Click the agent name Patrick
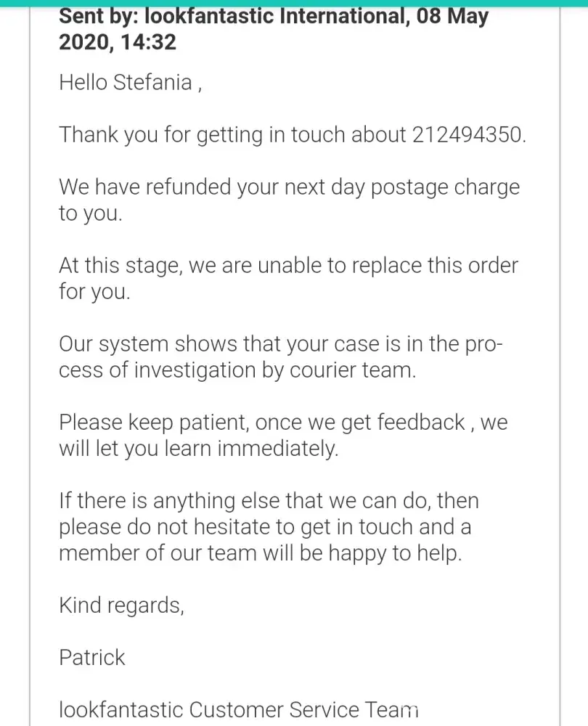 [x=91, y=657]
